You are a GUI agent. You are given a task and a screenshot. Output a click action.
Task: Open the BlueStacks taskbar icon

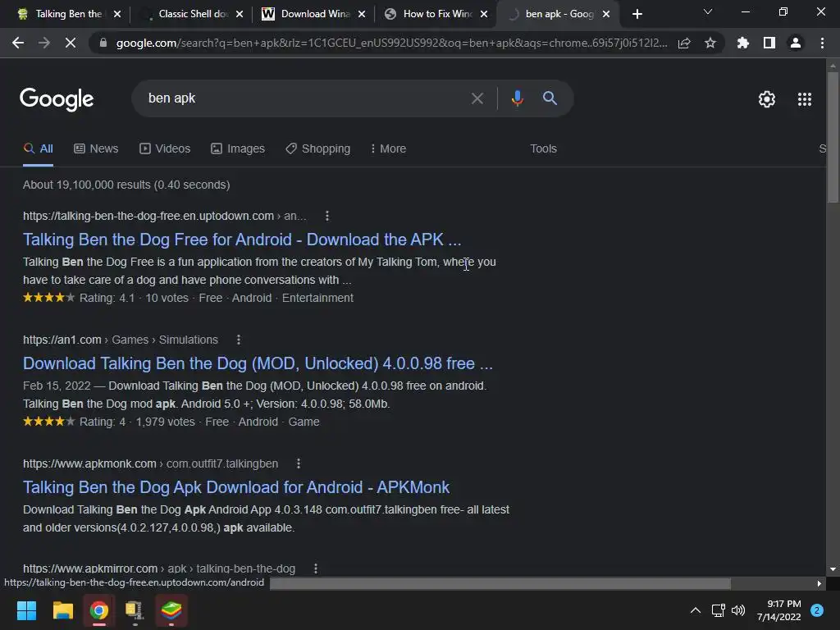[x=171, y=610]
